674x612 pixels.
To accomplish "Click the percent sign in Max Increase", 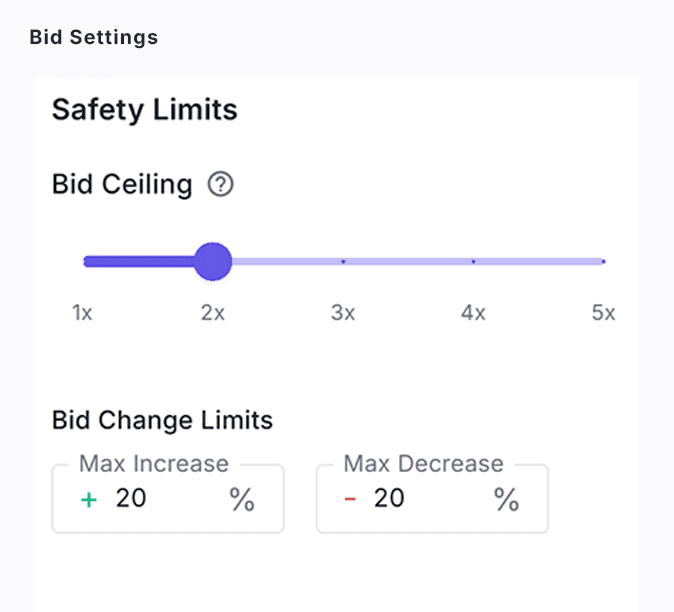I will point(242,499).
